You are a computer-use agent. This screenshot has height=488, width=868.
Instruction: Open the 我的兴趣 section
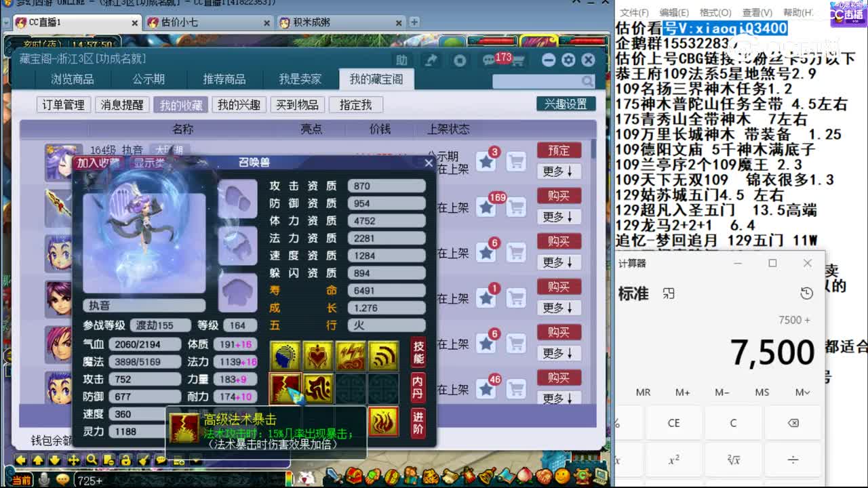(239, 105)
